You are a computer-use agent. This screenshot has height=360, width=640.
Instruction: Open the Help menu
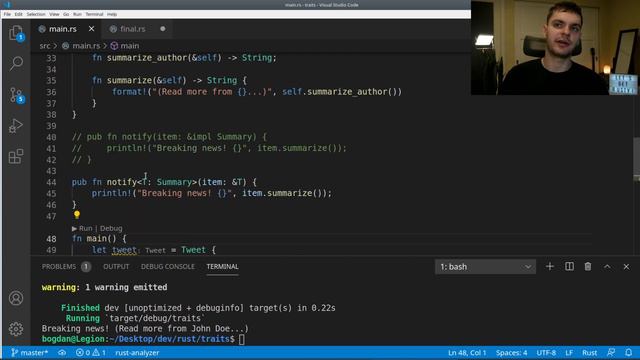(112, 14)
